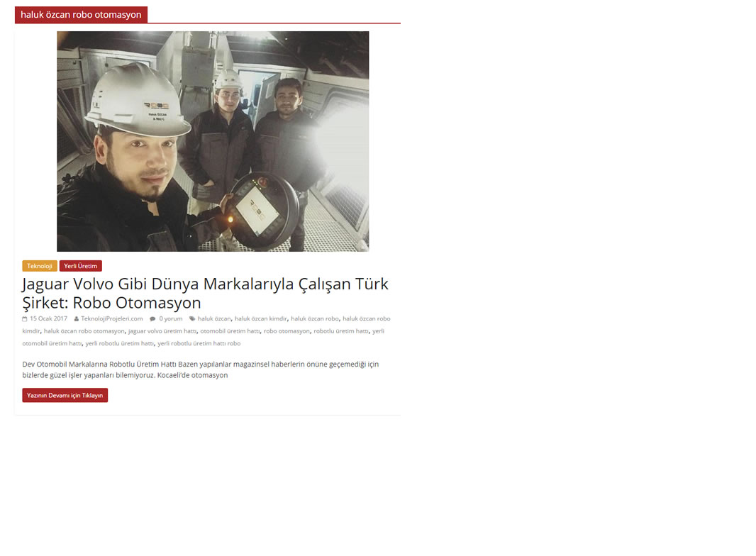Open the 0 yorum comments link
Image resolution: width=756 pixels, height=556 pixels.
171,318
